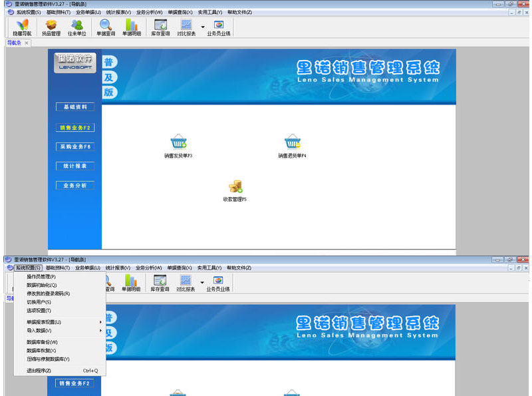This screenshot has height=396, width=532.
Task: Choose 压缩与修复数据库(Y) in open menu
Action: tap(60, 359)
